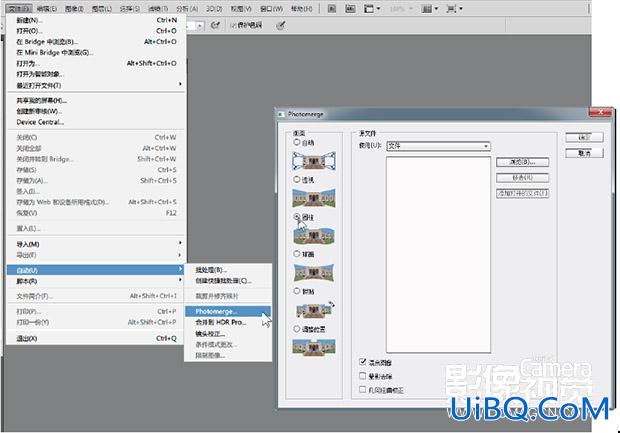Screen dimensions: 620x433
Task: Click the Reposition layout preview thumbnail
Action: coord(314,347)
